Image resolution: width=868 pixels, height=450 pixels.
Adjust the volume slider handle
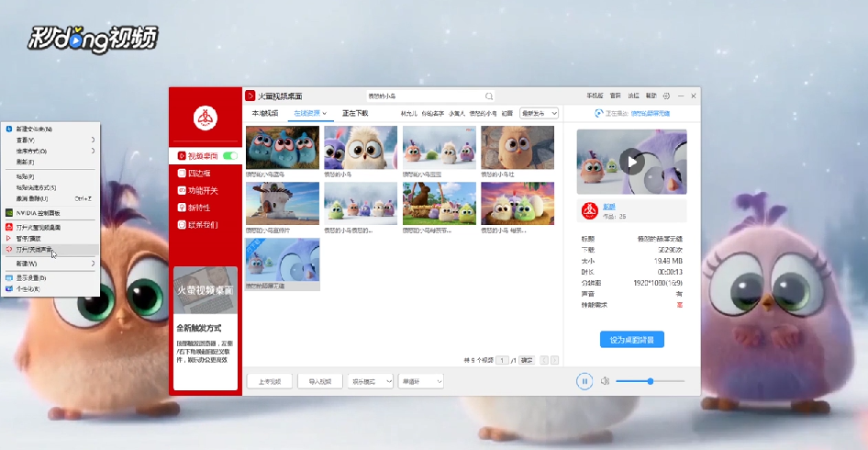pos(651,381)
